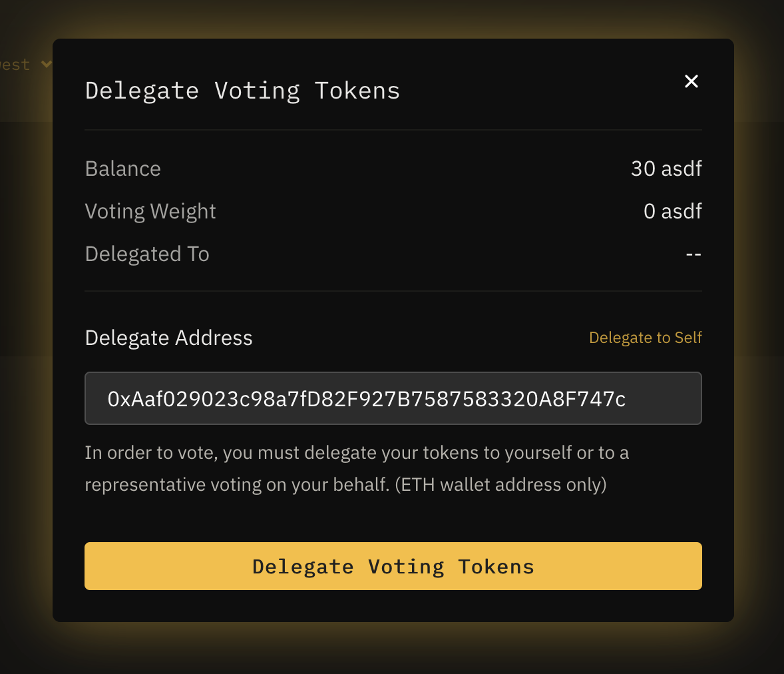Click the '(ETH wallet address only)' note
This screenshot has height=674, width=784.
(x=500, y=484)
